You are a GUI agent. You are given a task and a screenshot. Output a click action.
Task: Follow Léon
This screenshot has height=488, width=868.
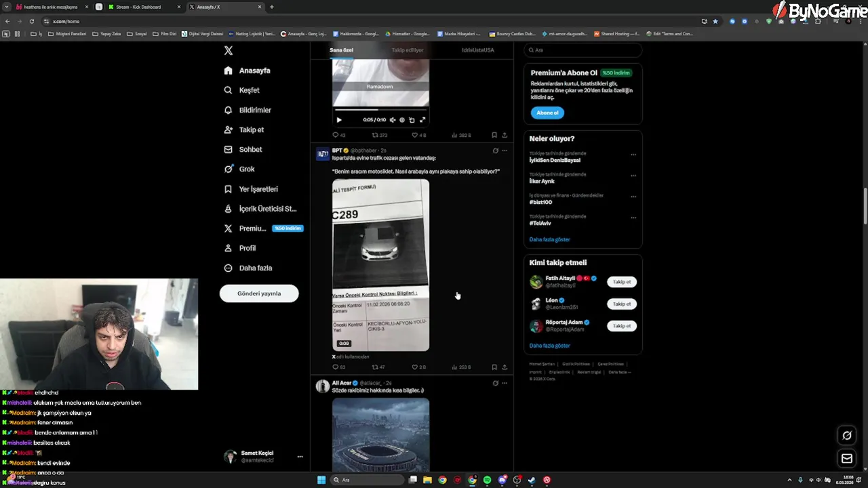click(x=622, y=304)
